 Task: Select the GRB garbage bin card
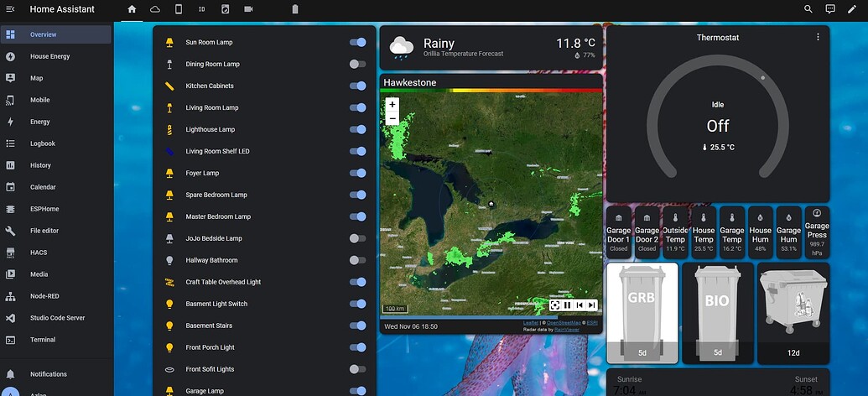click(x=642, y=313)
